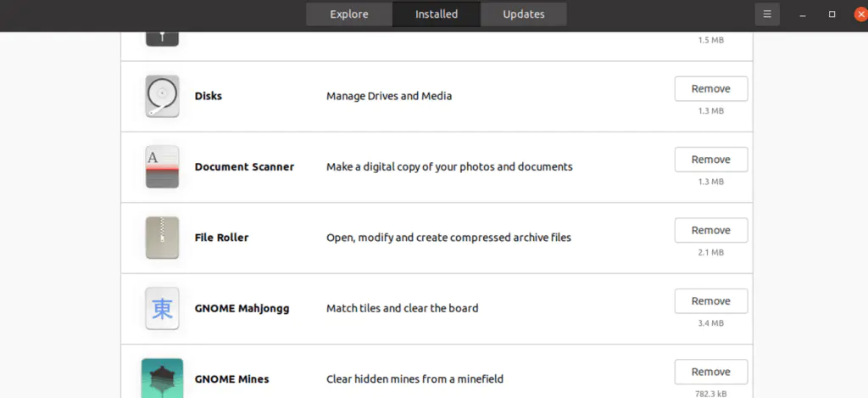
Task: Click the GNOME Mahjongg name label
Action: point(242,308)
